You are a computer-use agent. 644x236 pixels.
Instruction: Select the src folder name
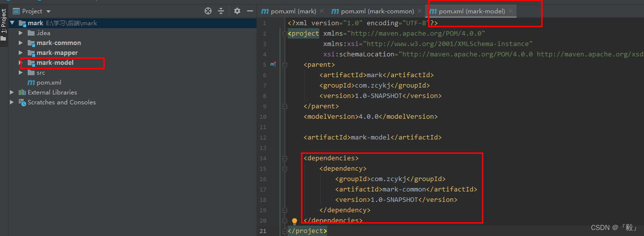pos(41,73)
